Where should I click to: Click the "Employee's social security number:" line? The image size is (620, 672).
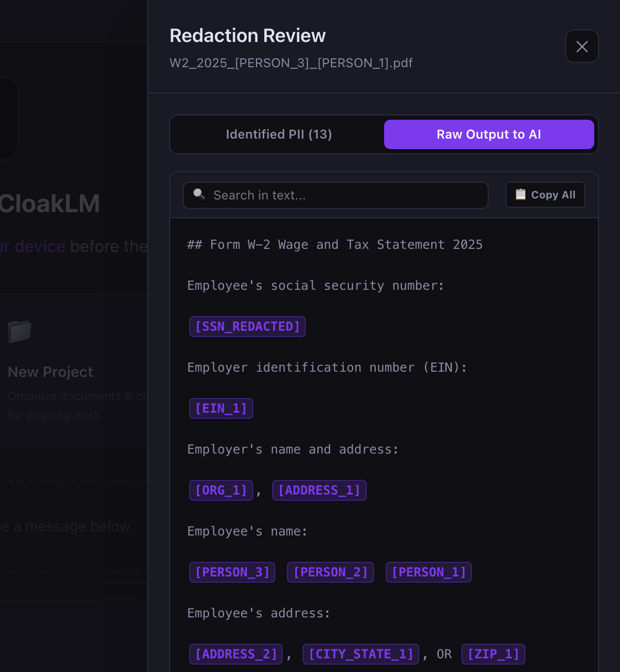click(316, 286)
